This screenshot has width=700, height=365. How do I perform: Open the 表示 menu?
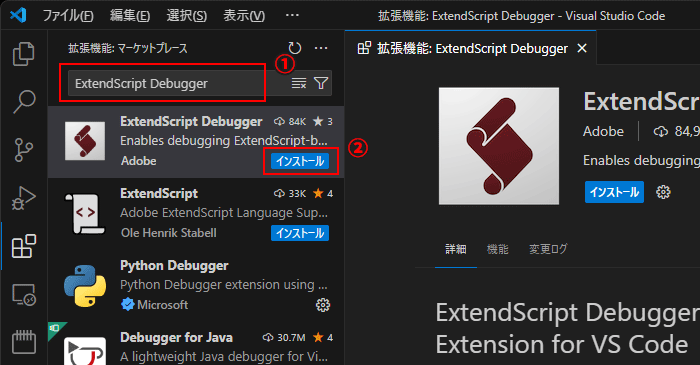[244, 16]
